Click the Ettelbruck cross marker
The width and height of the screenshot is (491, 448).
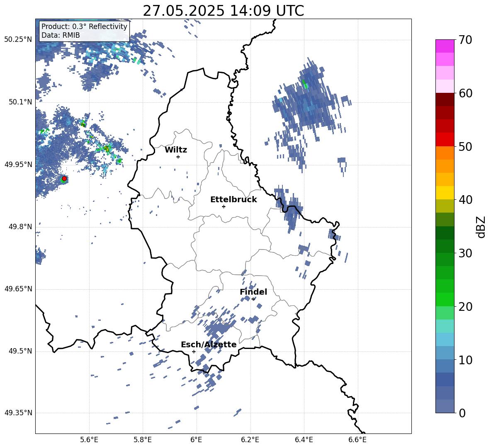click(x=224, y=206)
